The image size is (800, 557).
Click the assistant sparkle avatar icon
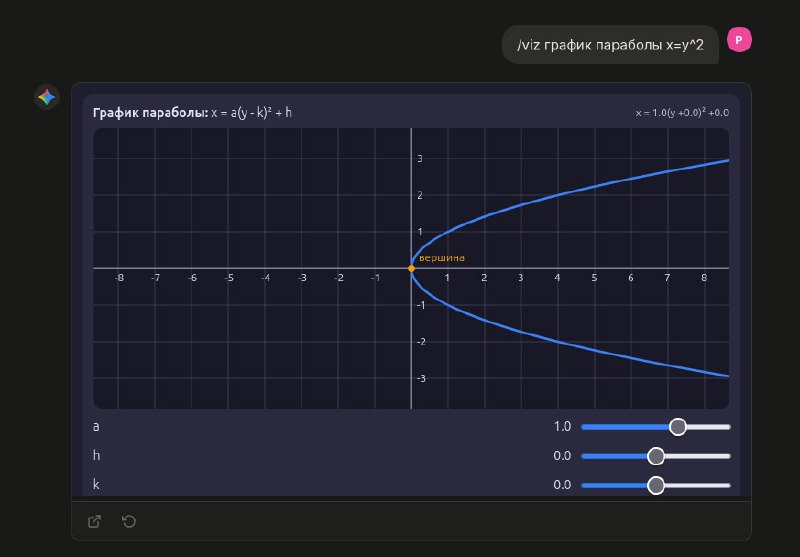(46, 97)
